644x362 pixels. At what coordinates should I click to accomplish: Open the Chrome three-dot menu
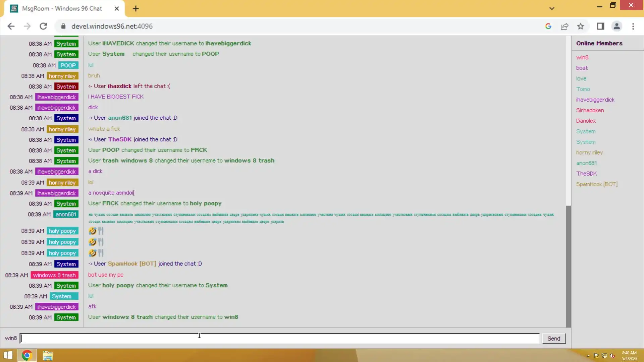(633, 26)
